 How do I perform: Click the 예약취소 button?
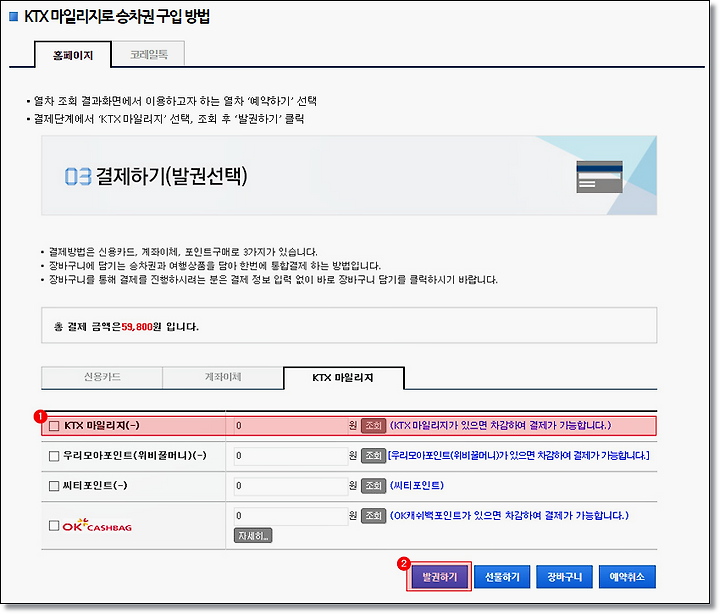(x=627, y=577)
